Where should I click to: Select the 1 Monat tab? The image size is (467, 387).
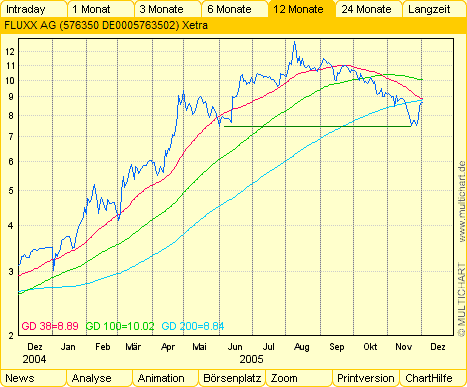pyautogui.click(x=100, y=9)
